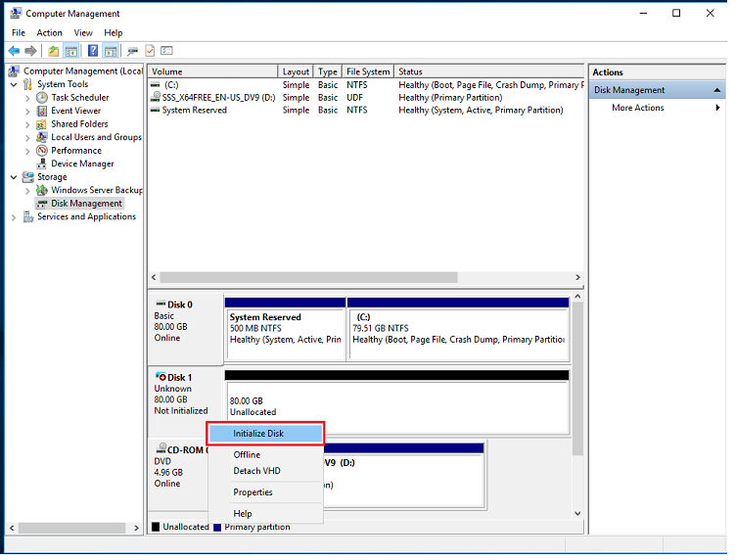Expand the Services and Applications node

[x=14, y=218]
